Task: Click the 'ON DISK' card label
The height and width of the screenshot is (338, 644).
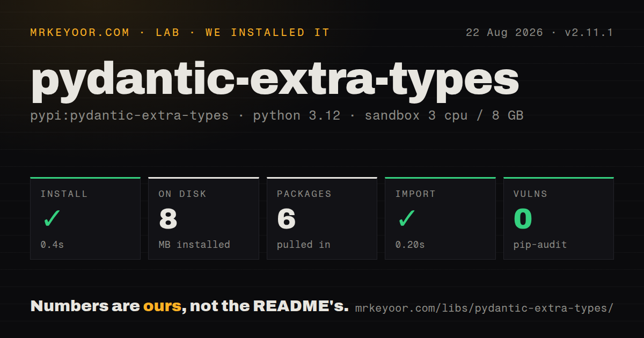Action: (182, 194)
